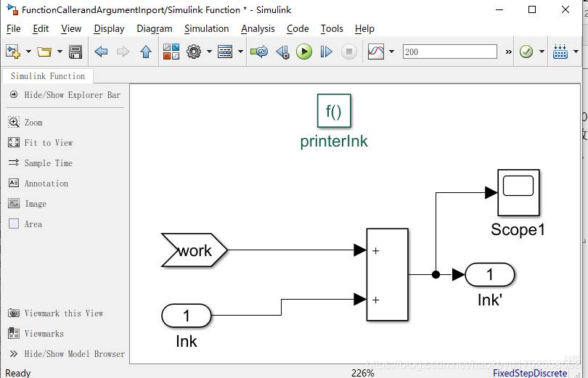Open the Diagram menu

155,29
